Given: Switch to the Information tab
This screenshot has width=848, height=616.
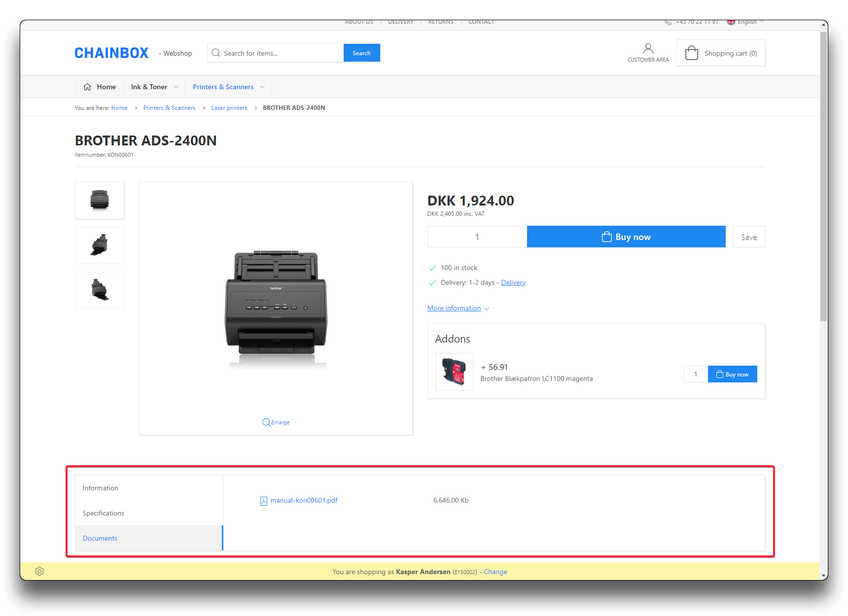Looking at the screenshot, I should (x=101, y=488).
